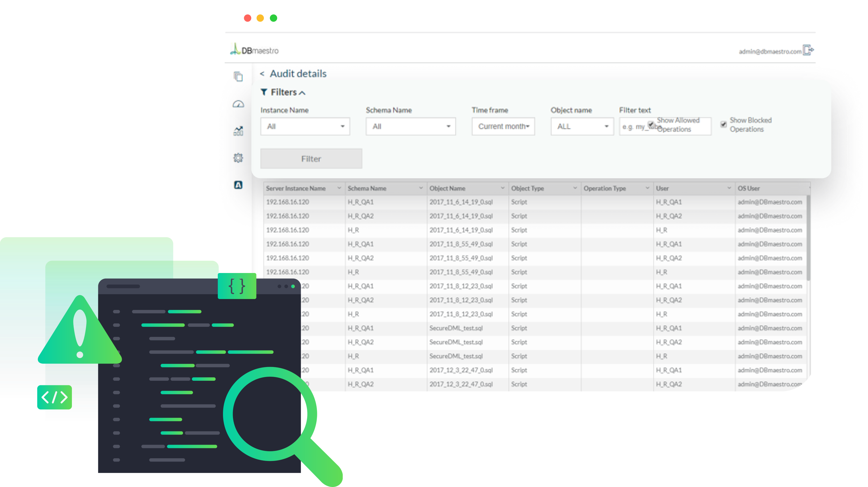Toggle the Show Blocked Operations checkbox
The width and height of the screenshot is (868, 487).
pyautogui.click(x=724, y=124)
